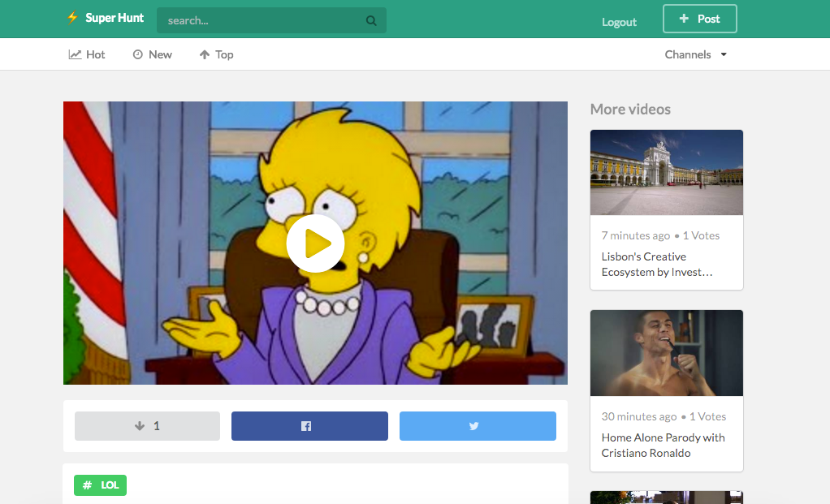The image size is (830, 504).
Task: Click the '7 minutes ago' timestamp
Action: coord(636,235)
